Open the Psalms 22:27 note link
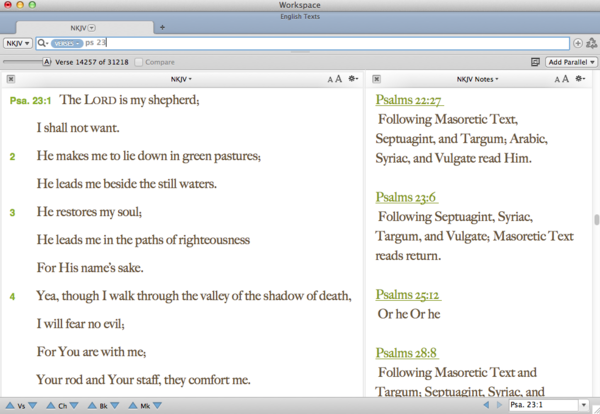This screenshot has width=600, height=414. point(409,100)
